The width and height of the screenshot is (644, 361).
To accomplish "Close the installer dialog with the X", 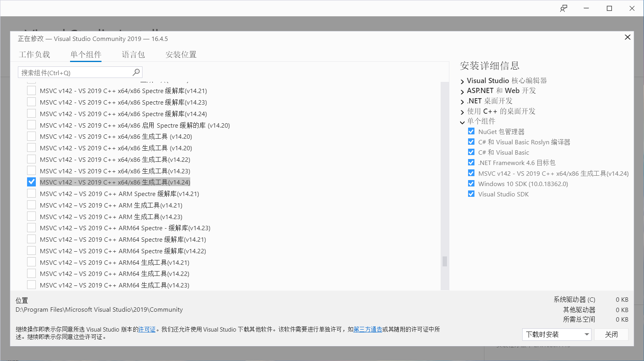I will [x=627, y=37].
